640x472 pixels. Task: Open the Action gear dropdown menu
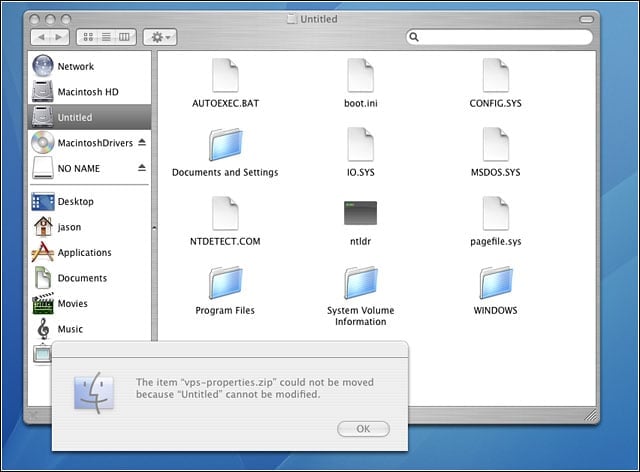tap(160, 37)
